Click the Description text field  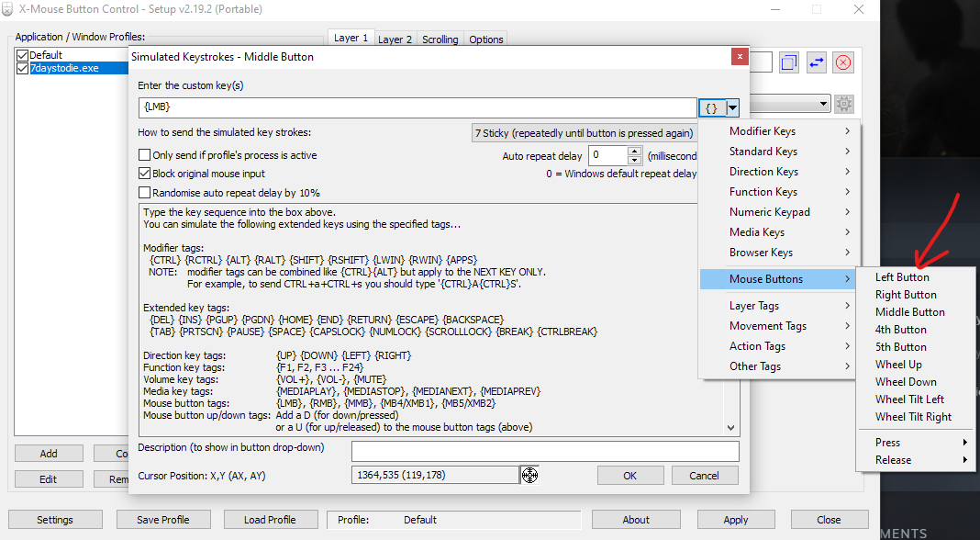pos(545,451)
